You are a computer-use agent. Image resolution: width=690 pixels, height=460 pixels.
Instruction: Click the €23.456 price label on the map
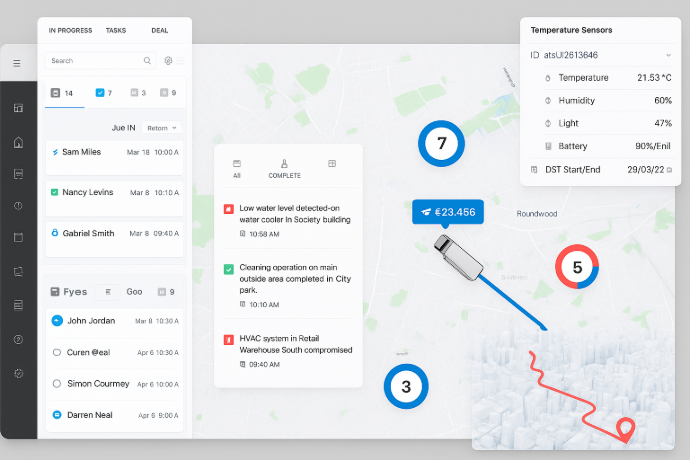[447, 212]
